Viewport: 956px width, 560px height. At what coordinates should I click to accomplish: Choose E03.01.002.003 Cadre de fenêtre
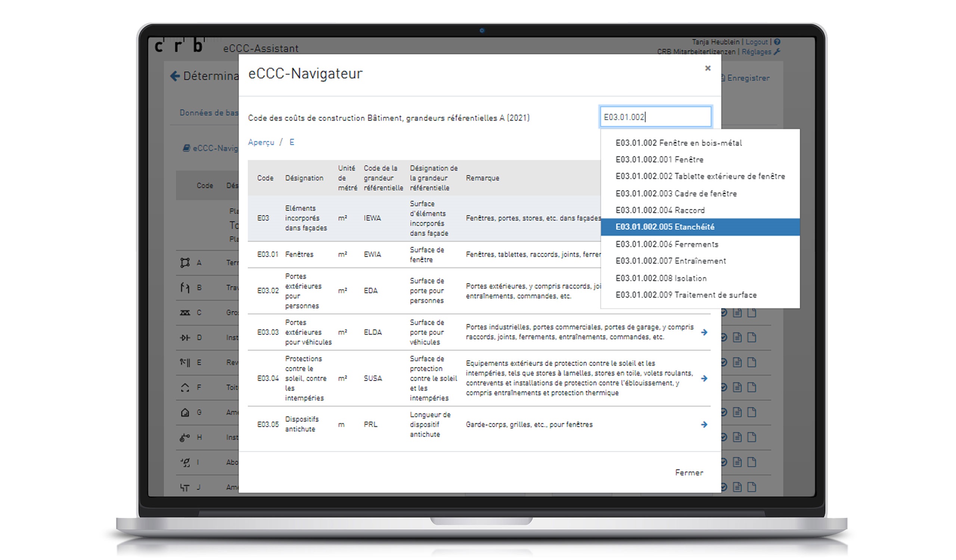coord(700,194)
